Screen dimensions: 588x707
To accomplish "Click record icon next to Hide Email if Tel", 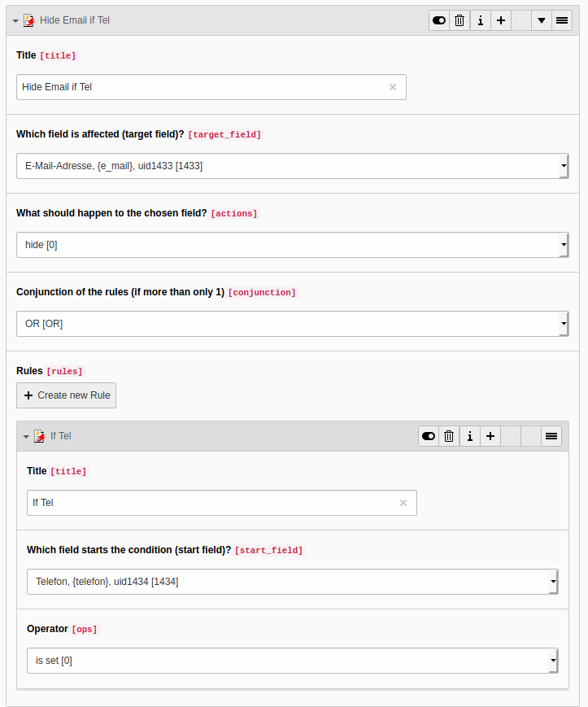I will pyautogui.click(x=28, y=20).
